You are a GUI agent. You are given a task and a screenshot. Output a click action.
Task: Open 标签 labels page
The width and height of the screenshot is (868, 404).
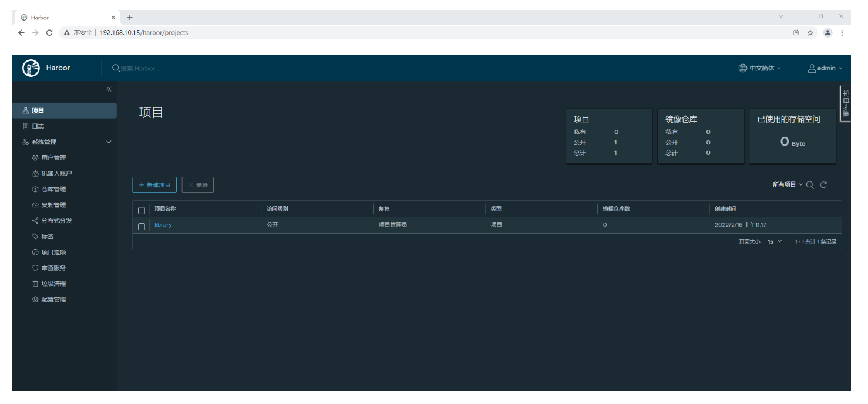[47, 237]
